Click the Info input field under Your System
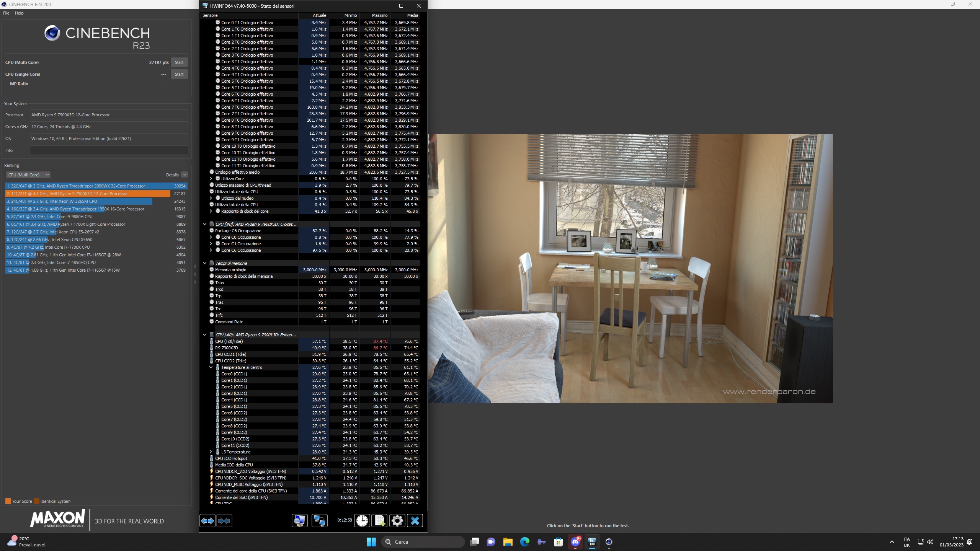 [109, 150]
